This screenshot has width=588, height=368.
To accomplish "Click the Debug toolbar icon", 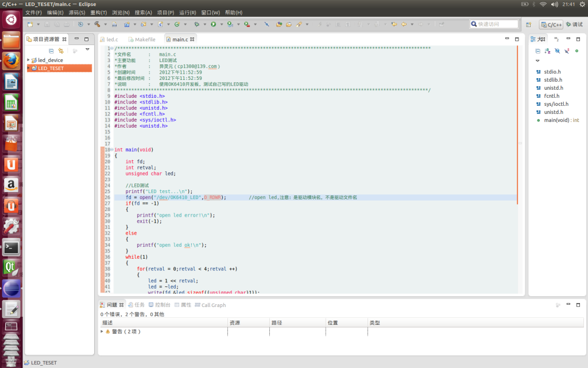I will click(x=196, y=25).
